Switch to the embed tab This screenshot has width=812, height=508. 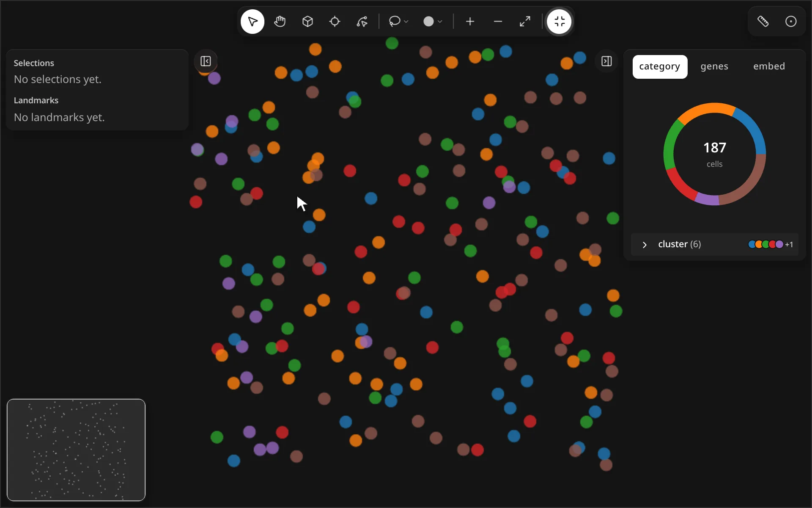coord(769,66)
